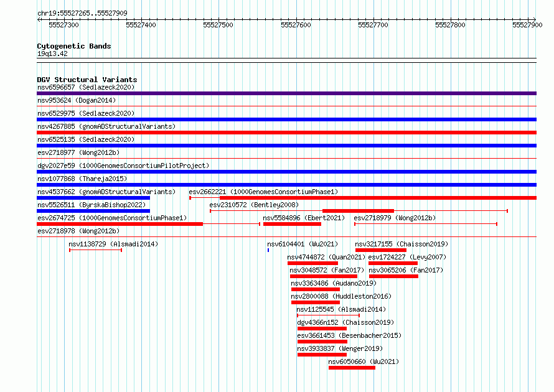
Task: Open the nsv6525135 (Sedlazeck2020) variant label
Action: point(86,139)
